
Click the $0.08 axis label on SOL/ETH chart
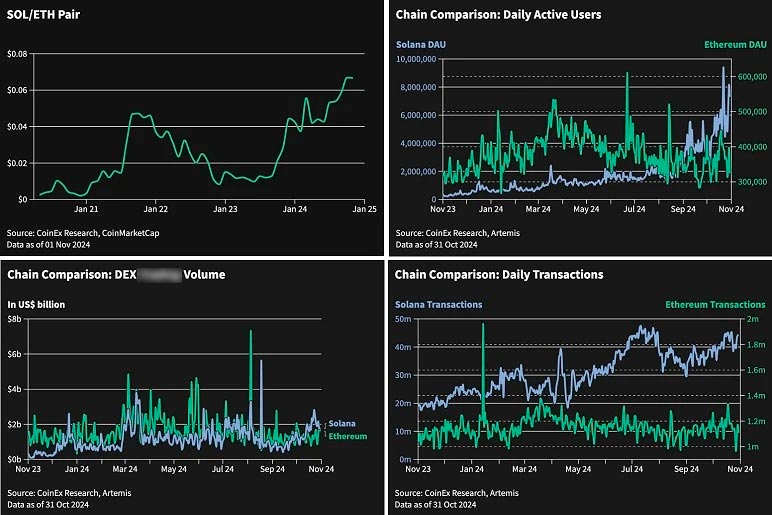coord(16,53)
